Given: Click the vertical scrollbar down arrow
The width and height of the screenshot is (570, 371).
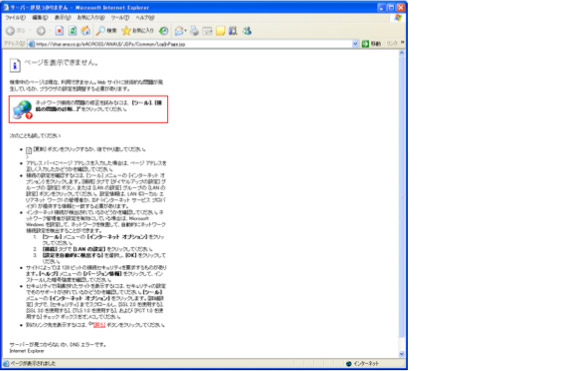Looking at the screenshot, I should click(x=402, y=354).
